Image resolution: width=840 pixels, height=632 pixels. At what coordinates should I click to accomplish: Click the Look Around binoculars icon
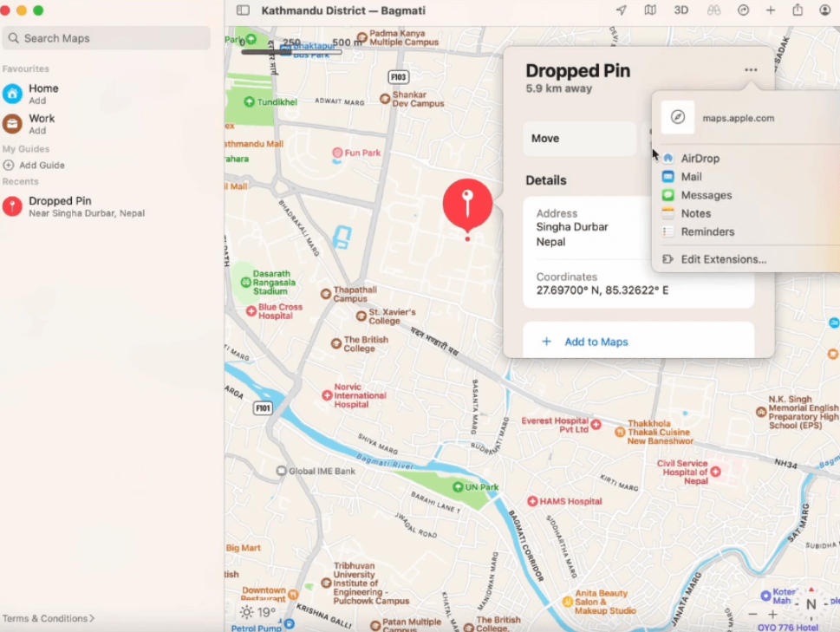tap(713, 10)
